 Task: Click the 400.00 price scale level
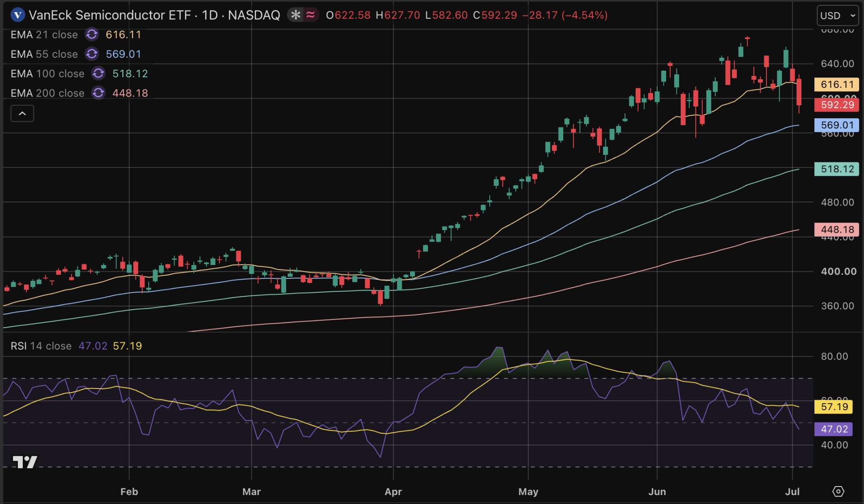point(839,271)
